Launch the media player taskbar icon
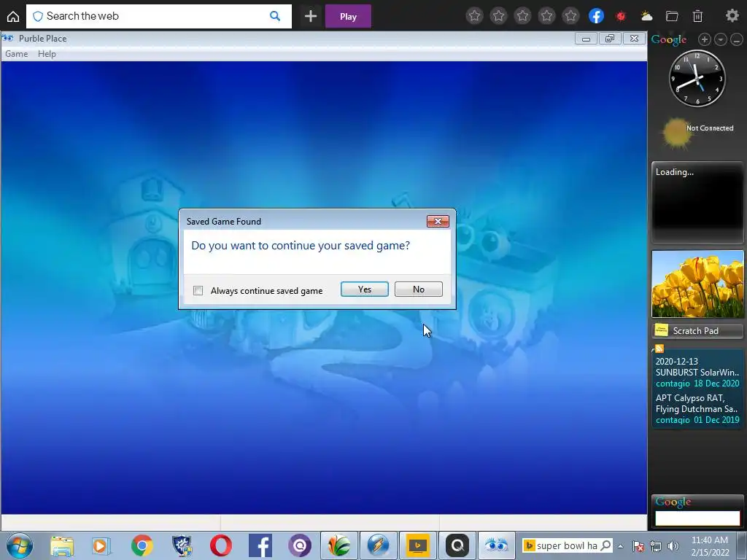The image size is (747, 560). pyautogui.click(x=101, y=545)
